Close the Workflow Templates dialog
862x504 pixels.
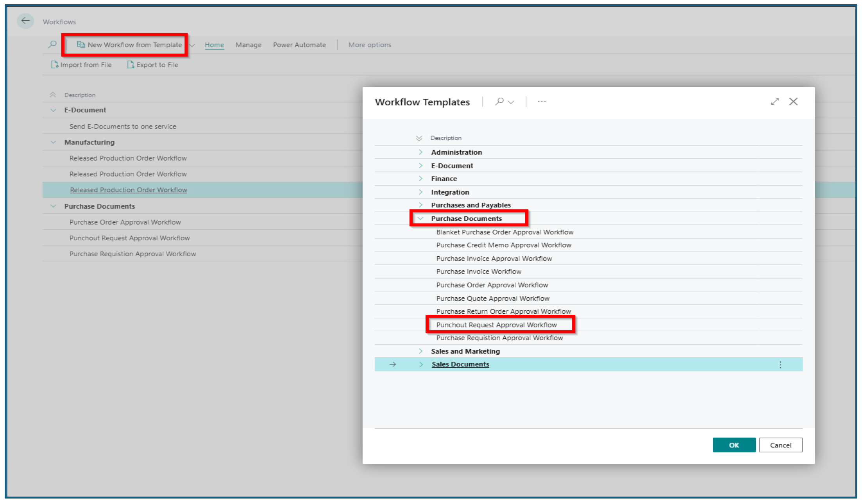pos(793,102)
